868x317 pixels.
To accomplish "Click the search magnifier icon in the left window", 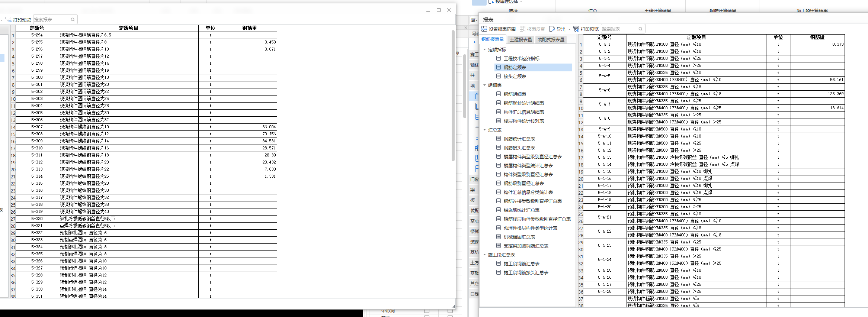I will tap(73, 20).
